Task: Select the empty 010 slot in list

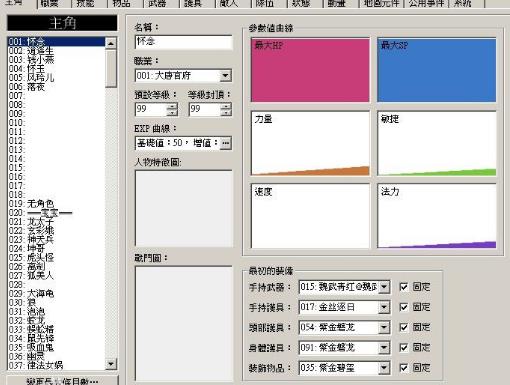Action: [56, 123]
